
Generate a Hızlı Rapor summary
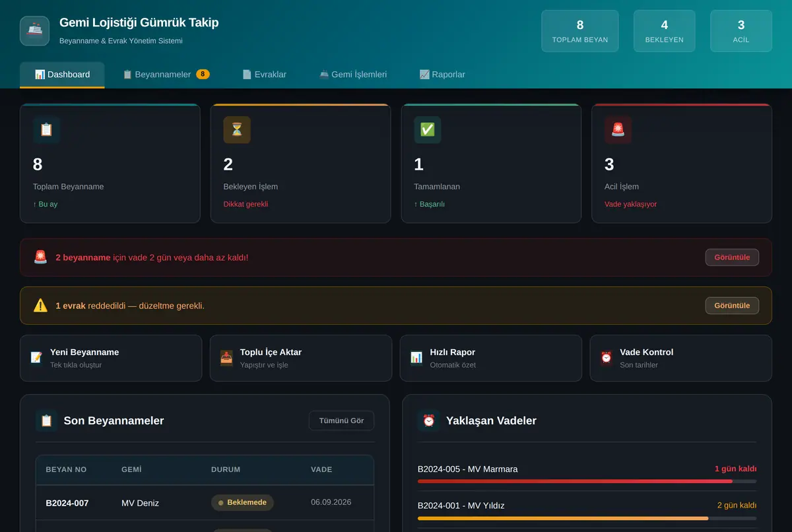point(491,358)
